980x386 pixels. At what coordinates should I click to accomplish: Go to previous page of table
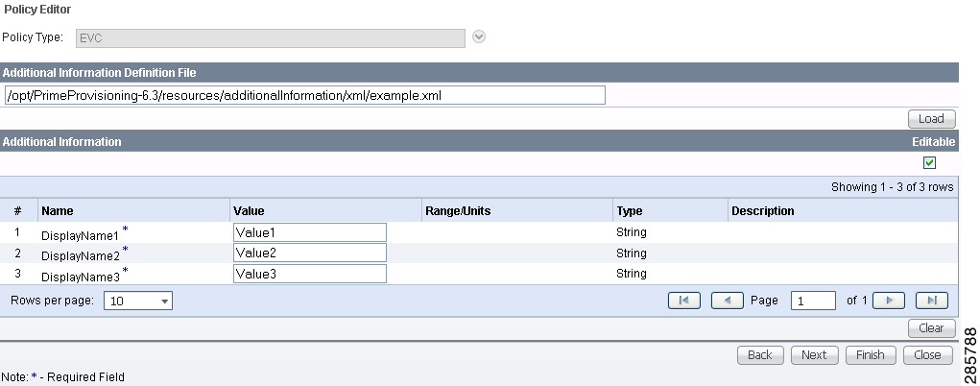click(727, 301)
